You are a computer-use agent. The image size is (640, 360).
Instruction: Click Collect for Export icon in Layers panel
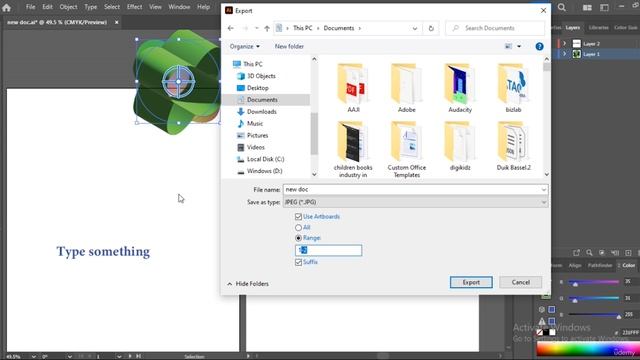point(576,253)
